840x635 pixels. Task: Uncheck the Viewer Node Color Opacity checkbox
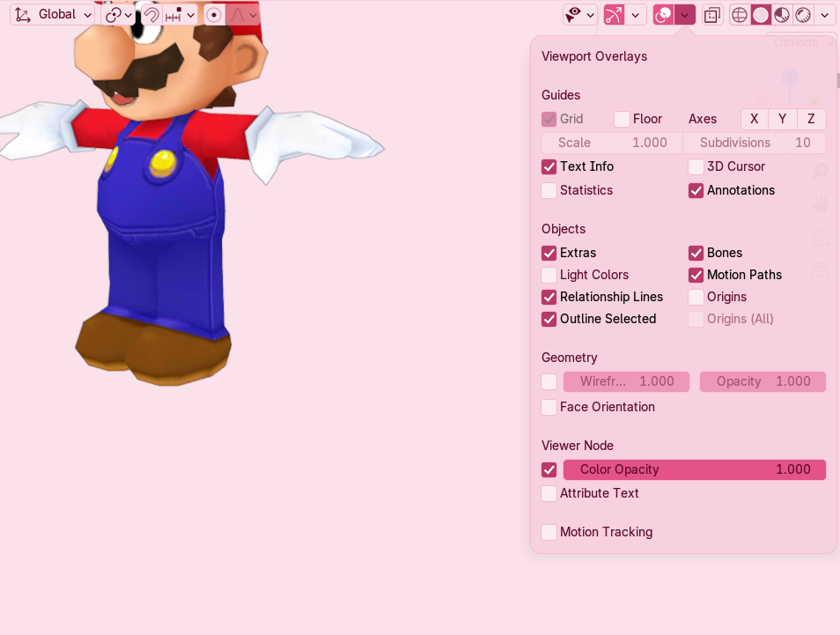tap(549, 470)
